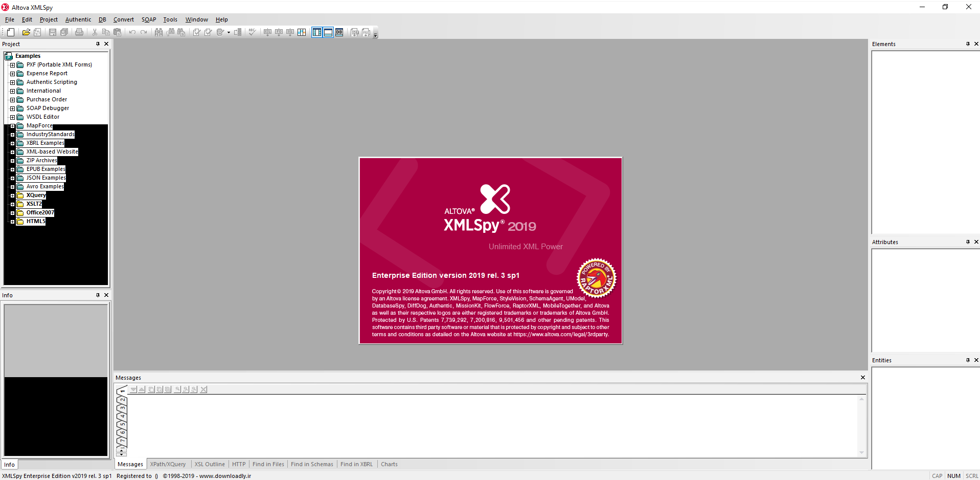Image resolution: width=980 pixels, height=480 pixels.
Task: Click the Messages pane vertical scrollbar
Action: pos(862,426)
